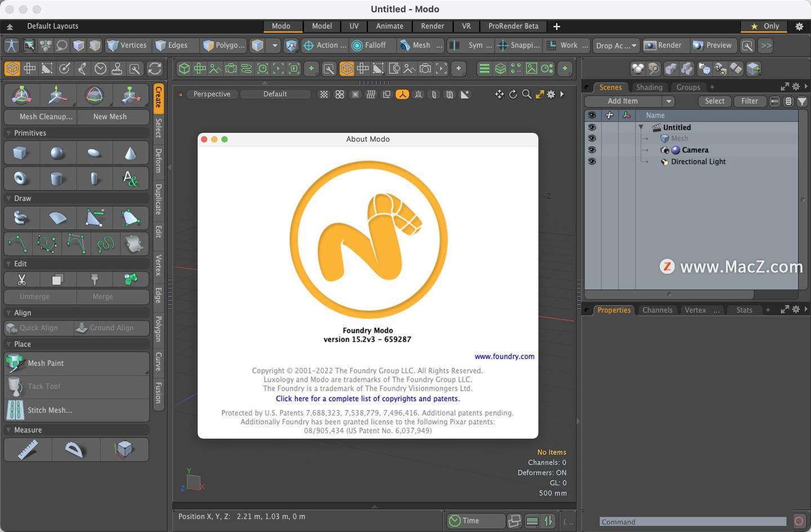811x532 pixels.
Task: Activate the Mesh Paint tool
Action: [45, 363]
